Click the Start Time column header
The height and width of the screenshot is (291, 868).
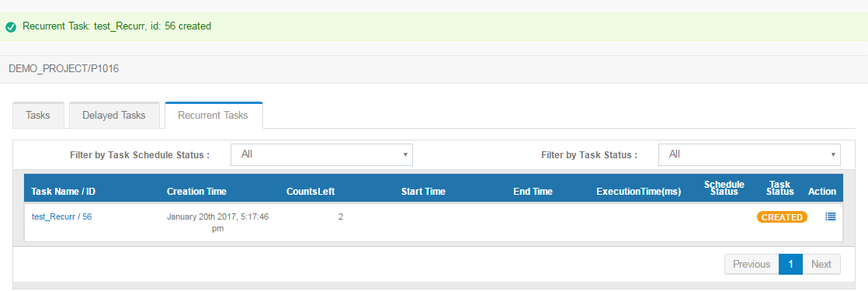[x=423, y=192]
